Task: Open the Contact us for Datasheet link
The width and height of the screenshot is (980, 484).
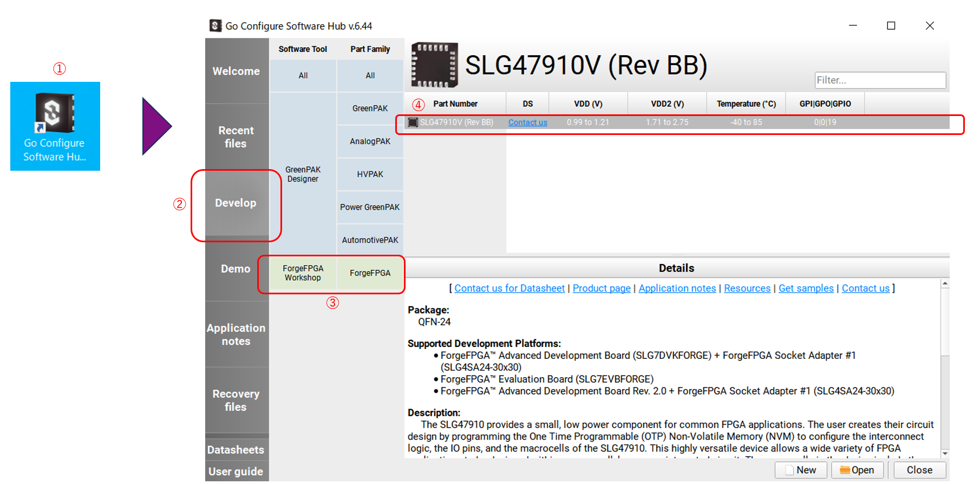Action: pos(509,288)
